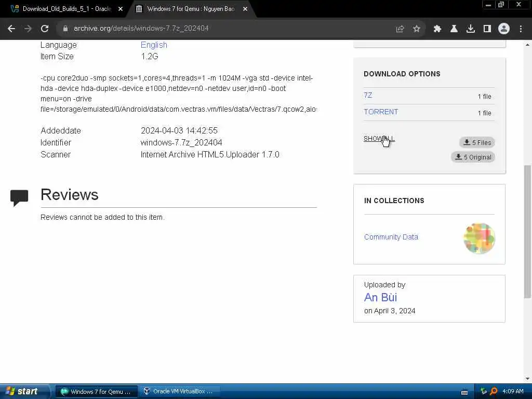Viewport: 532px width, 399px height.
Task: Click the IN COLLECTIONS heading
Action: [394, 201]
